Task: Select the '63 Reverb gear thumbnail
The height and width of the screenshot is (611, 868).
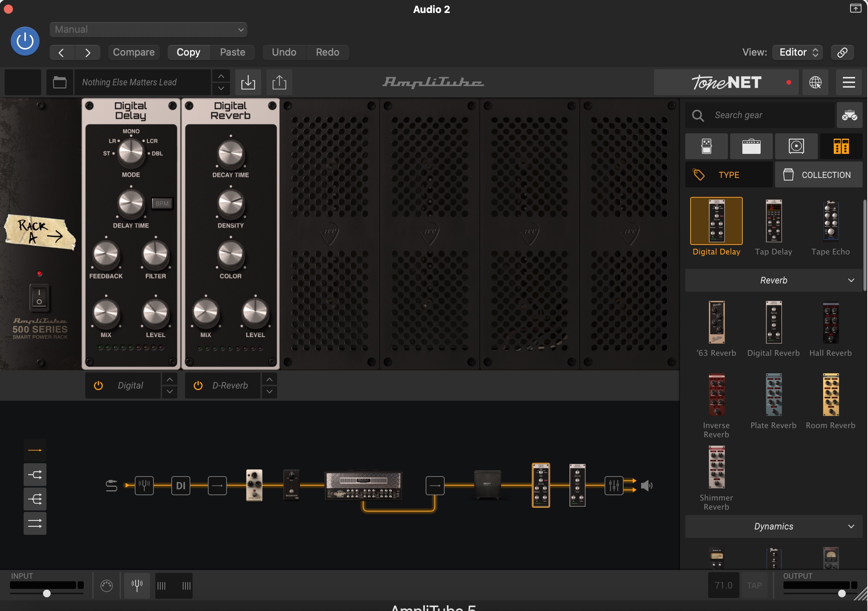Action: pos(716,322)
